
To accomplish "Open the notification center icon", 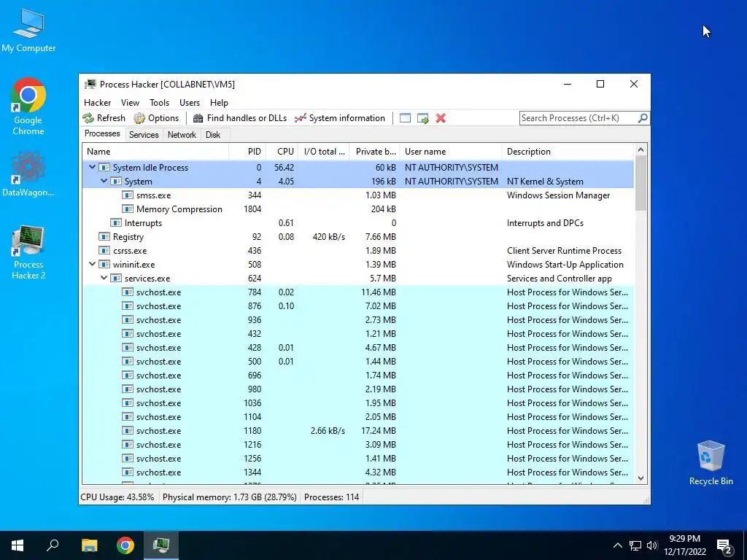I will pyautogui.click(x=724, y=545).
